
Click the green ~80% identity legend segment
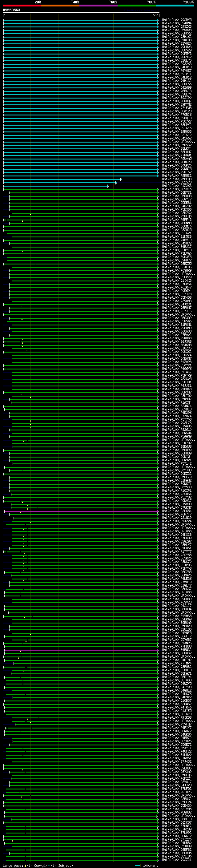(x=137, y=6)
